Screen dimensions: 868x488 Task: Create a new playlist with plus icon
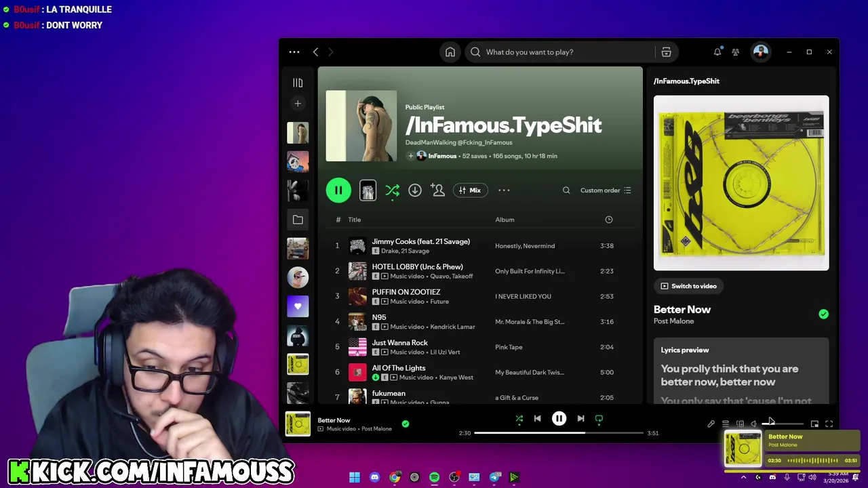click(298, 104)
